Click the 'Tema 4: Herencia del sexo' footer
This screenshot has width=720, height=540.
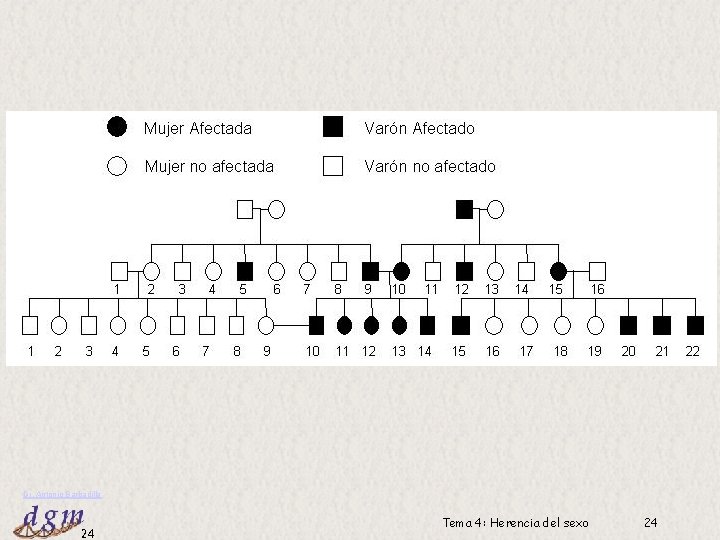coord(515,523)
